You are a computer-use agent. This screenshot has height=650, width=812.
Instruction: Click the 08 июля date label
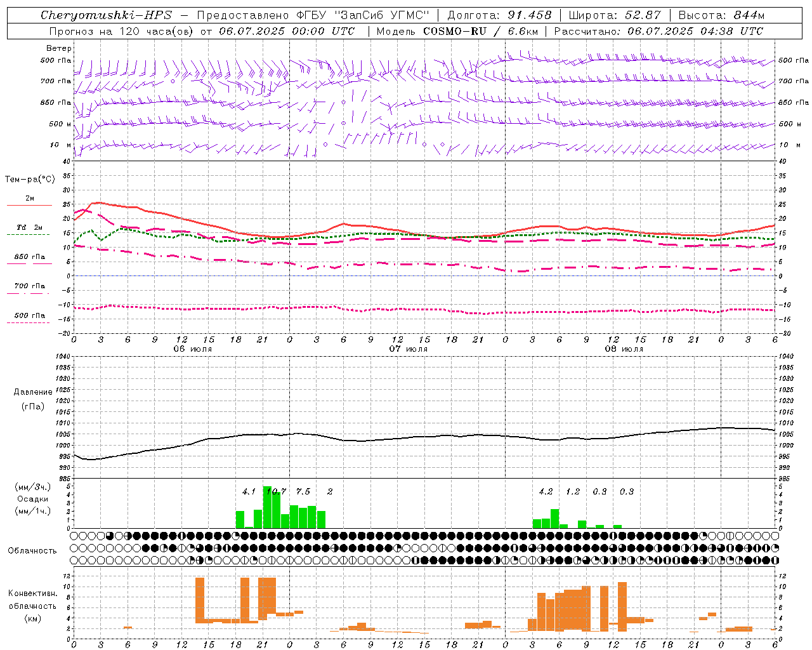tap(624, 349)
